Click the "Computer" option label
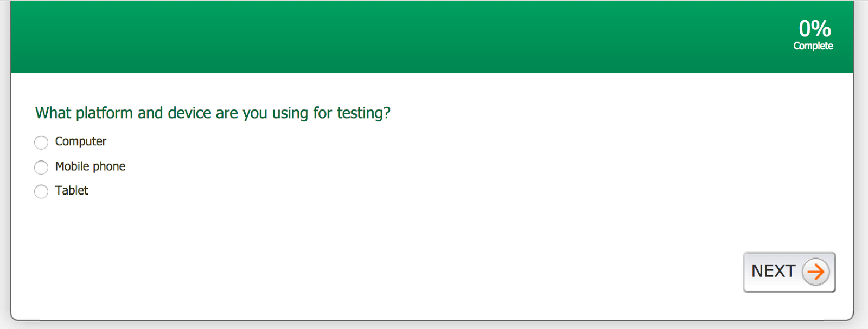This screenshot has width=868, height=329. pos(81,141)
